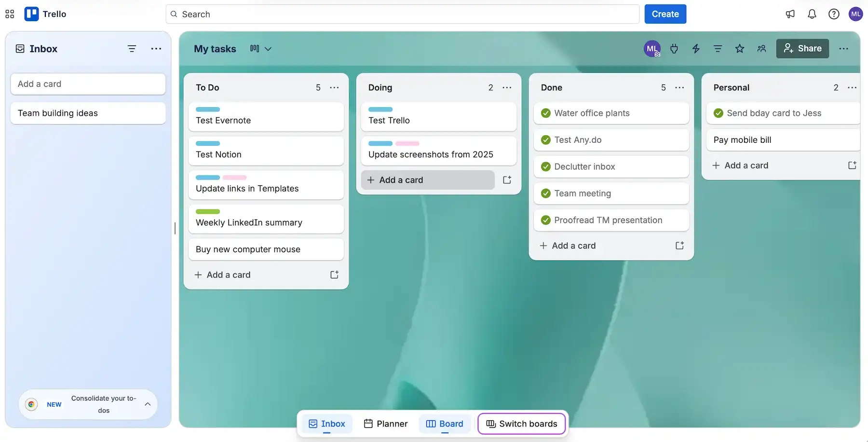Open Inbox panel more options menu
This screenshot has height=442, width=868.
tap(156, 49)
